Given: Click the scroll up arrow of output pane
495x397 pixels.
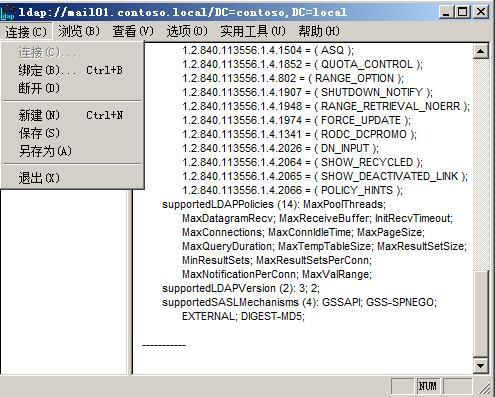Looking at the screenshot, I should (480, 51).
